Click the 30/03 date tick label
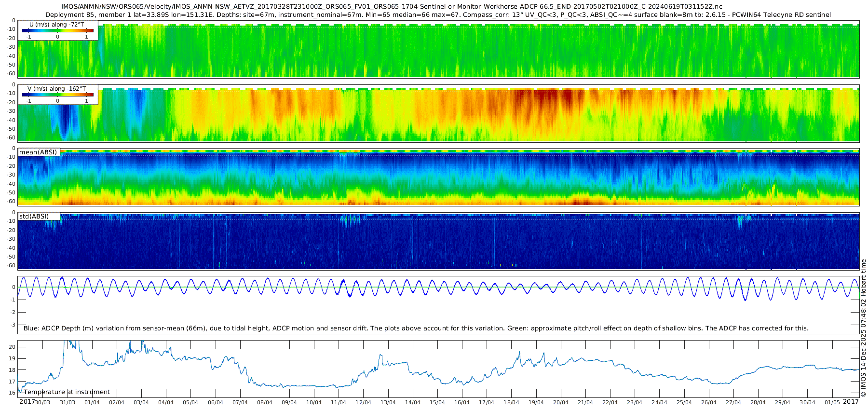Viewport: 868px width, 410px height. tap(42, 403)
